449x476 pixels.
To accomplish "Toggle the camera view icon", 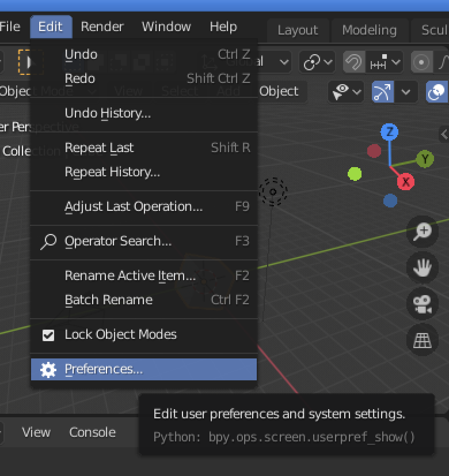I will [422, 304].
